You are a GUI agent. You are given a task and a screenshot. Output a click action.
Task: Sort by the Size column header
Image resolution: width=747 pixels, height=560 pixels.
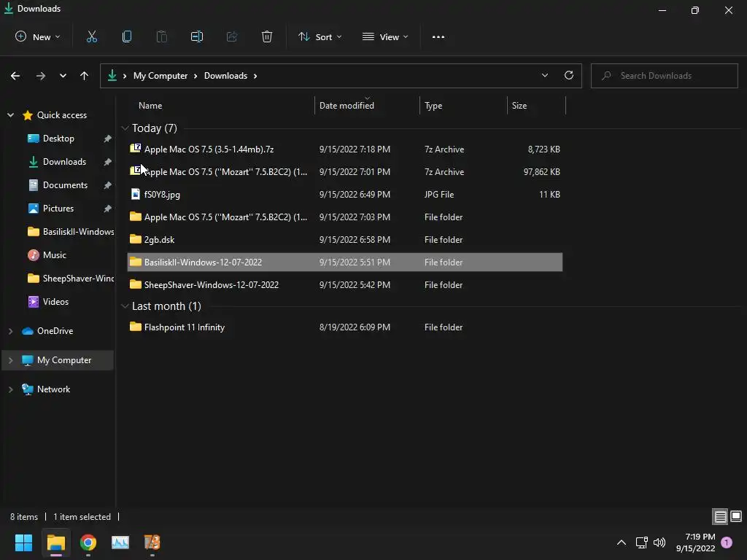click(519, 106)
